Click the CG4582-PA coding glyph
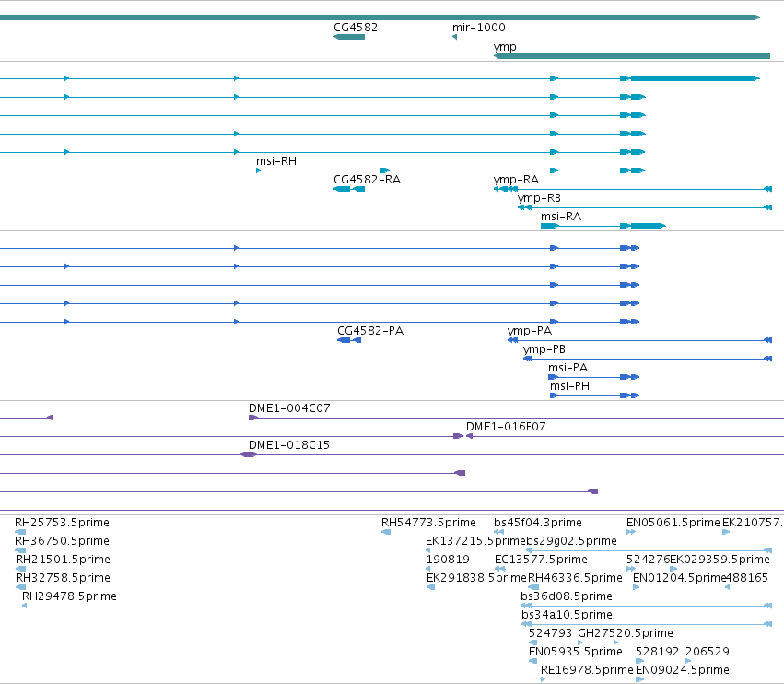The height and width of the screenshot is (684, 784). pos(349,340)
